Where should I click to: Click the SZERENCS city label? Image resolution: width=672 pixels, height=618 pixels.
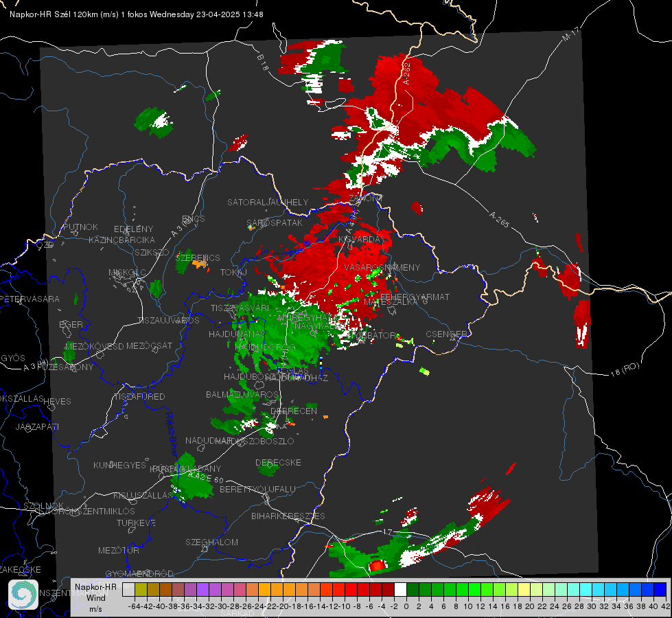[x=198, y=257]
